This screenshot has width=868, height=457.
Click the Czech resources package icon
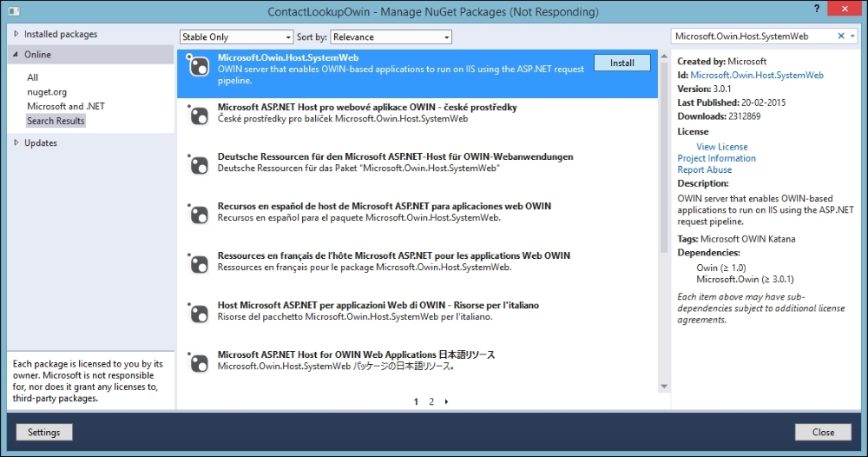tap(199, 113)
